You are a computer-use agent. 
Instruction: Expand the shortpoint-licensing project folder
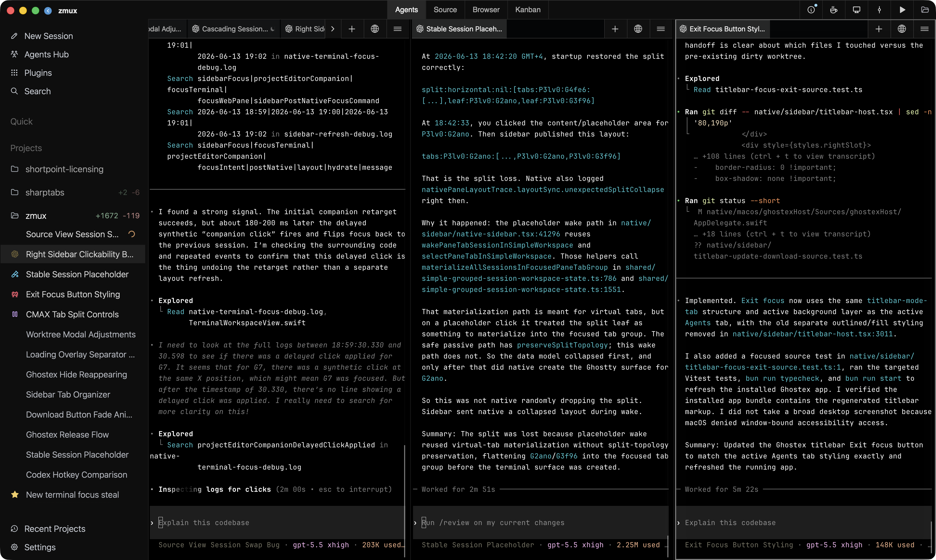coord(14,169)
